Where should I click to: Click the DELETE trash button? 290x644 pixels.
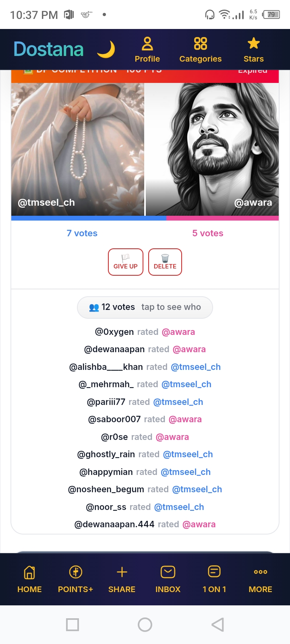coord(165,262)
